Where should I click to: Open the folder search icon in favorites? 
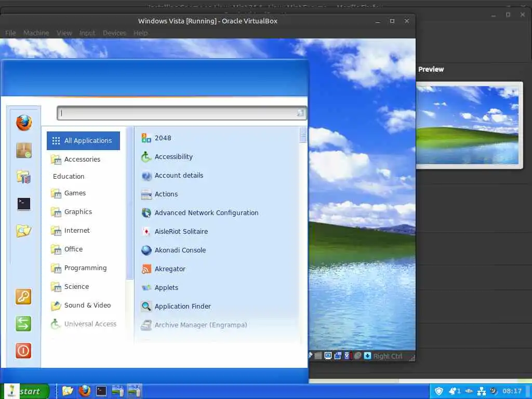(x=24, y=231)
